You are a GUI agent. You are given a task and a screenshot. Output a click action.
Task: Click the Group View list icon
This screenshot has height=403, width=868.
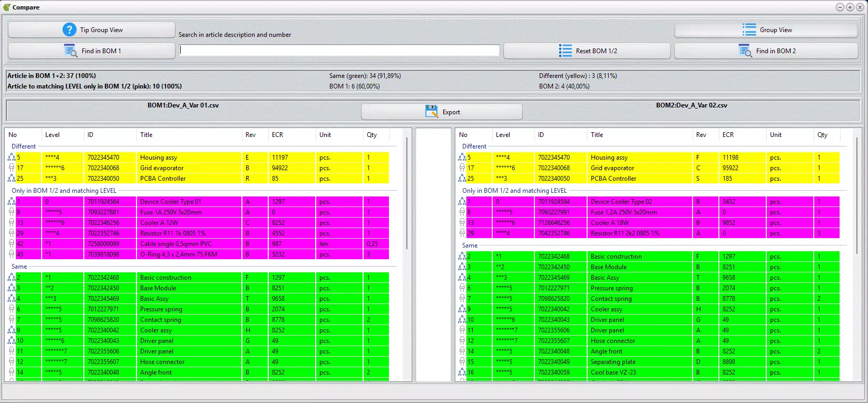point(749,30)
